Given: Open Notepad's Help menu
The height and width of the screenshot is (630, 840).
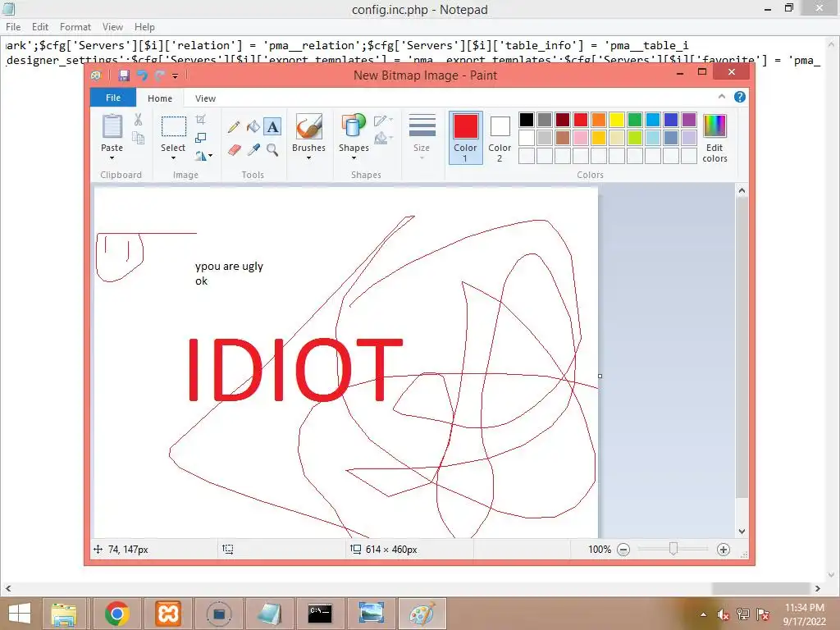Looking at the screenshot, I should coord(144,27).
